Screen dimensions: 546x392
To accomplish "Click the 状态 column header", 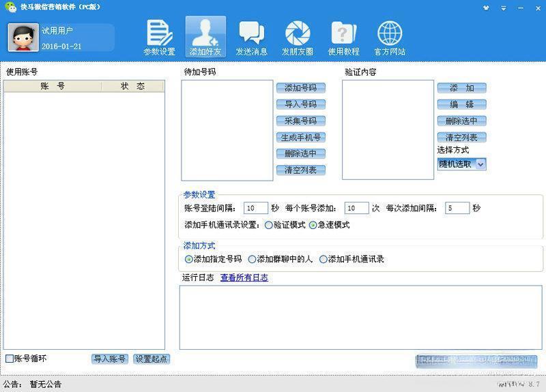I will coord(132,86).
